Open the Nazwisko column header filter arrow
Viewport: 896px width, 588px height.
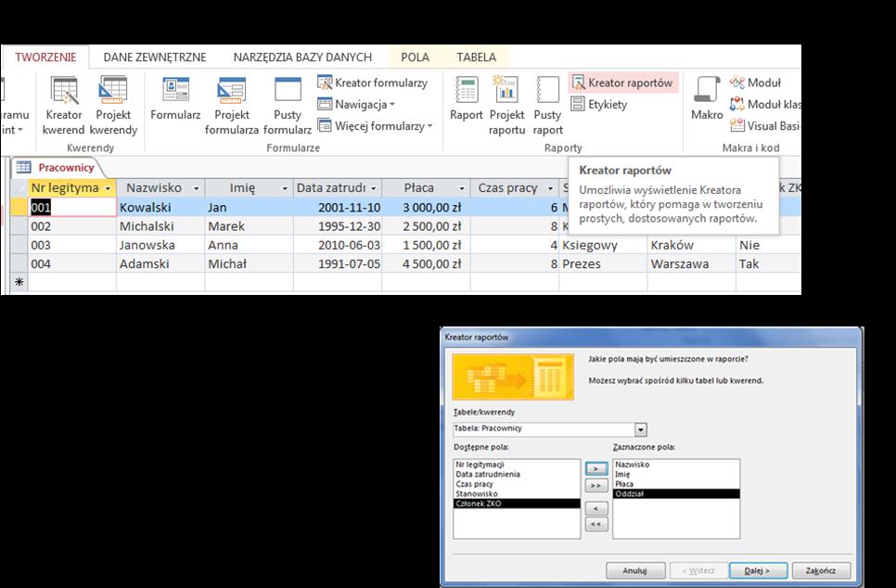click(x=196, y=188)
